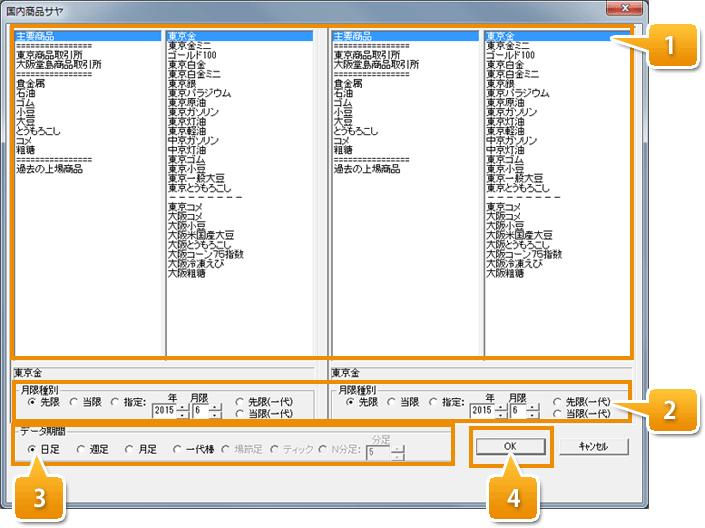Choose 先限(一代) in left contract type group
Image resolution: width=705 pixels, height=528 pixels.
(239, 402)
